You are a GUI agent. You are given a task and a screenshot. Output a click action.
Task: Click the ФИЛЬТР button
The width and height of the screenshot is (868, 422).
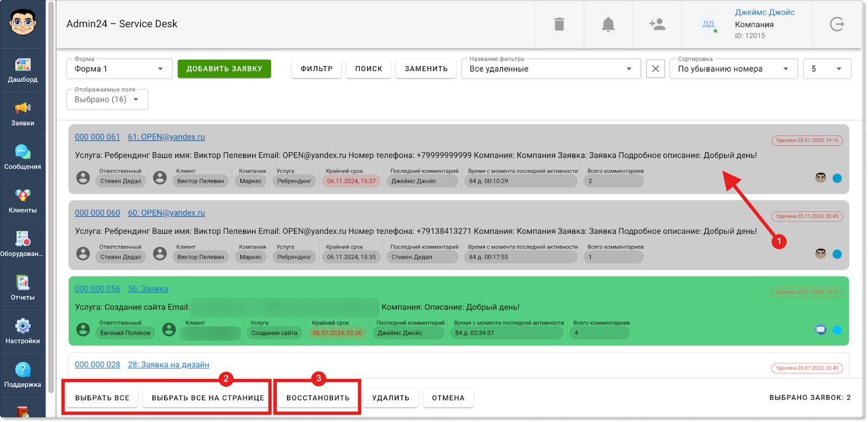click(316, 69)
